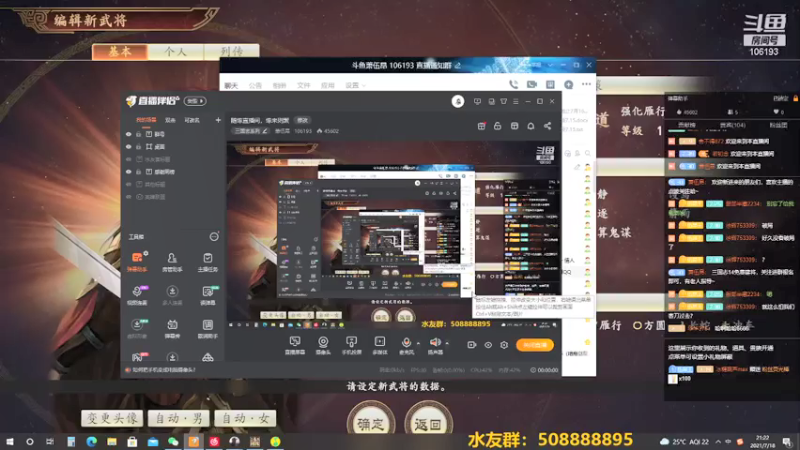Click the share icon in the room info bar
Image resolution: width=800 pixels, height=450 pixels.
tap(547, 126)
